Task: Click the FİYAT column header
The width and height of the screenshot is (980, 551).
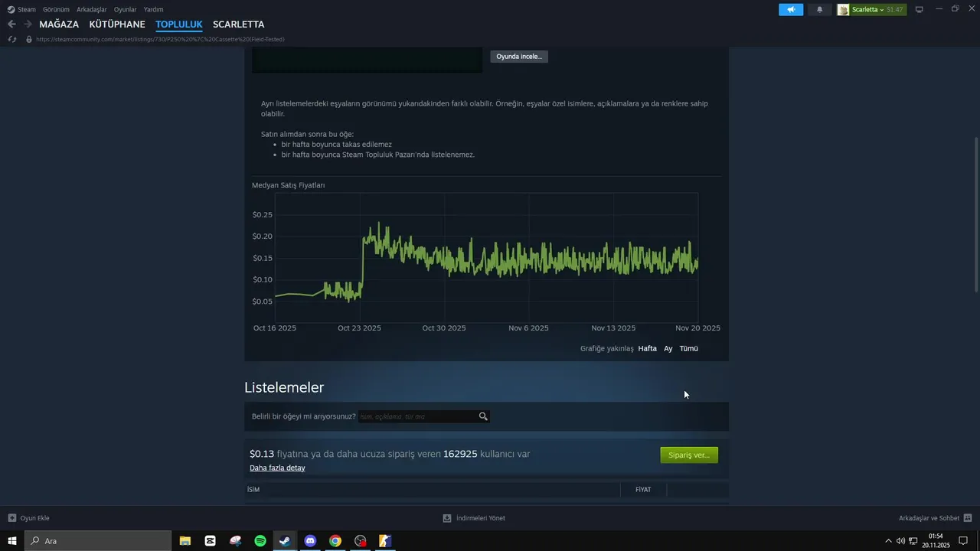Action: click(x=643, y=490)
